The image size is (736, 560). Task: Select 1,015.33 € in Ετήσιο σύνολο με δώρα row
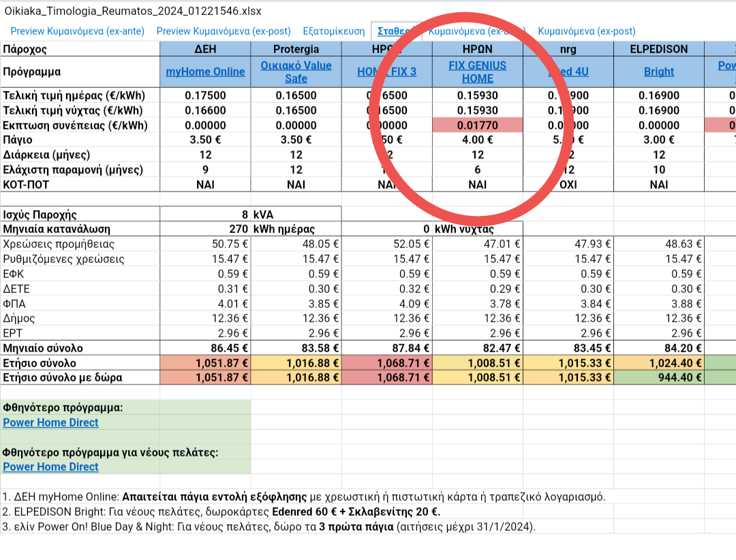[x=568, y=377]
